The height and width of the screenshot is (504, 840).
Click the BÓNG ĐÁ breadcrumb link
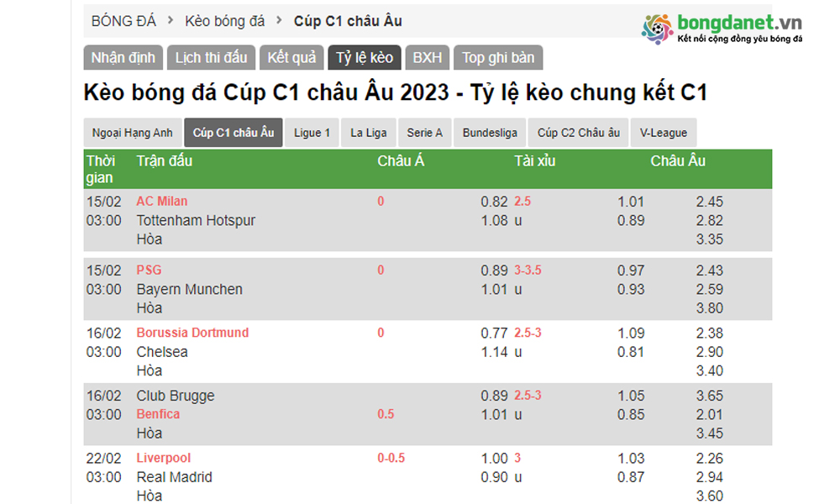click(x=123, y=21)
